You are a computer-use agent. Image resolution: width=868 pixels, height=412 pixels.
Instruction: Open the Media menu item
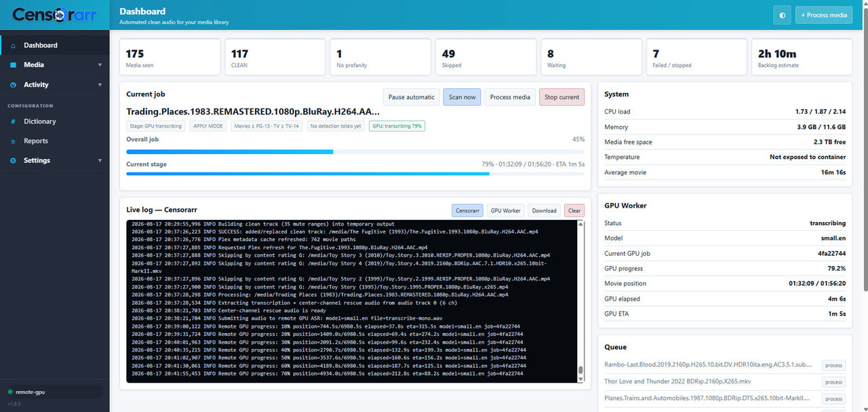coord(54,65)
